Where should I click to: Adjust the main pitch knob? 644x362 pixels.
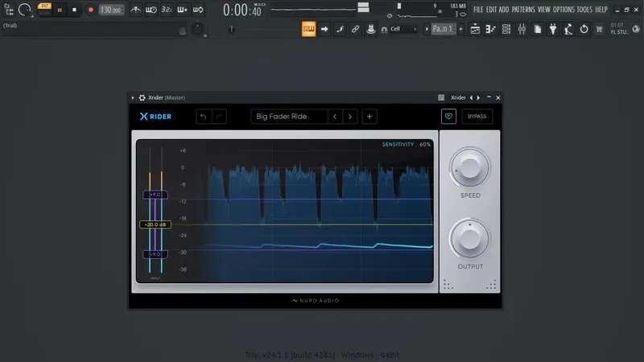click(x=197, y=29)
